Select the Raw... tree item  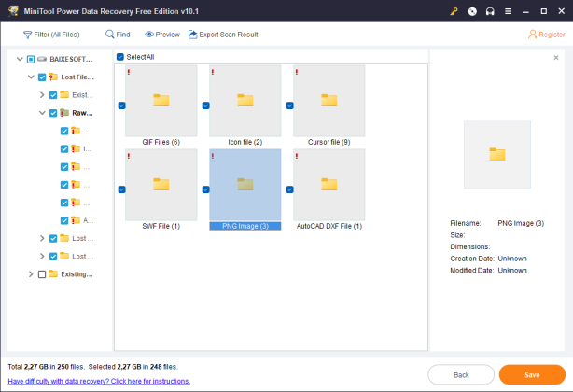coord(82,113)
